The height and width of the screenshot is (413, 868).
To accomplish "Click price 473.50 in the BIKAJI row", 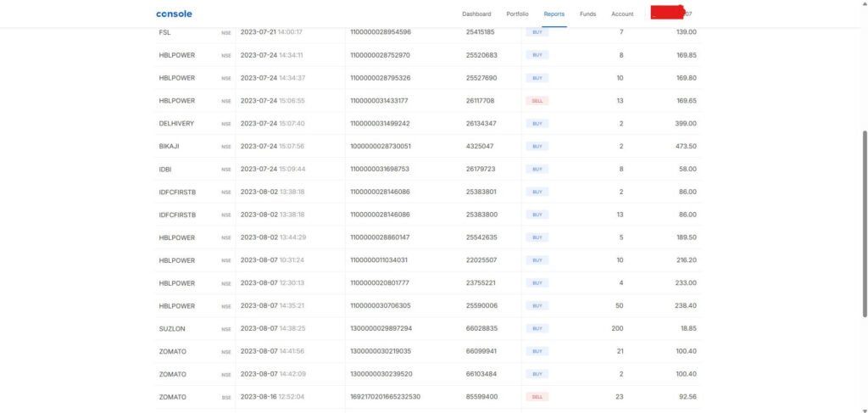I will 686,146.
